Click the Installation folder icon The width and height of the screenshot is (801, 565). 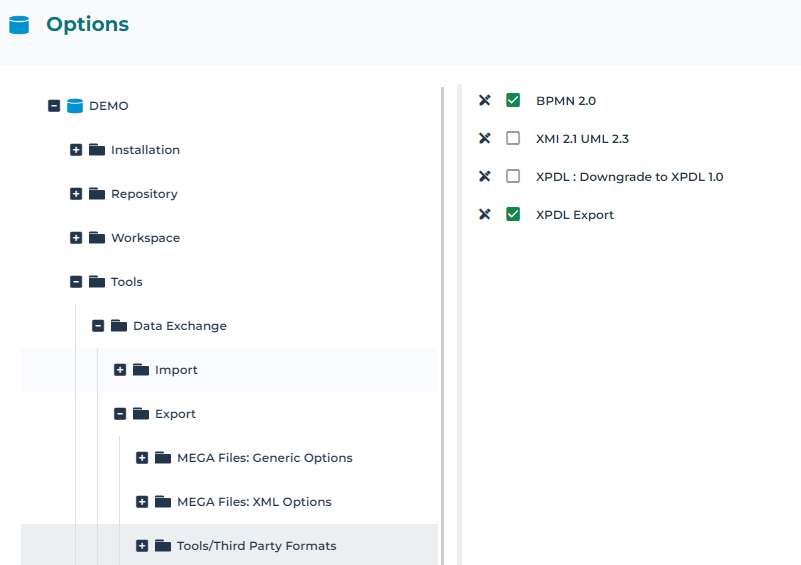click(97, 150)
